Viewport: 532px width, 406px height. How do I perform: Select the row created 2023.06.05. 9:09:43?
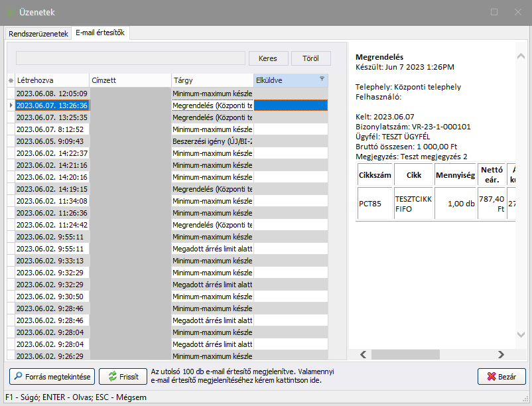50,141
